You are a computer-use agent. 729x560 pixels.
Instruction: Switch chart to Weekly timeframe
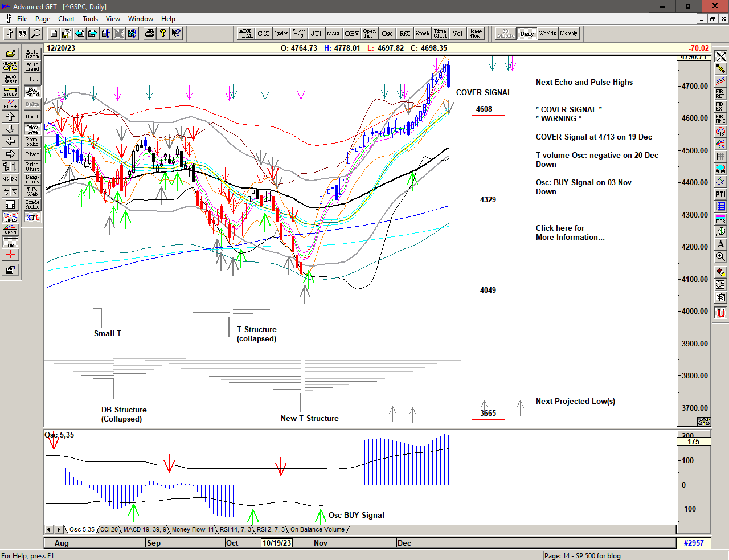pyautogui.click(x=547, y=34)
